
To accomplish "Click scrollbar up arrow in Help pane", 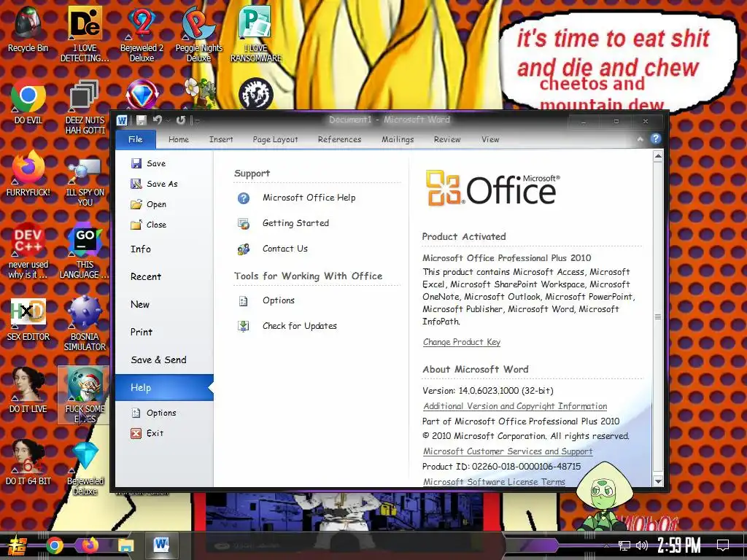I will tap(658, 156).
